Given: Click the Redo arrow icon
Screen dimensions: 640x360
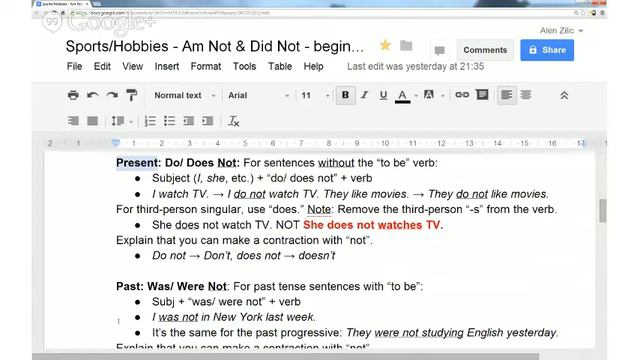Looking at the screenshot, I should coord(112,95).
